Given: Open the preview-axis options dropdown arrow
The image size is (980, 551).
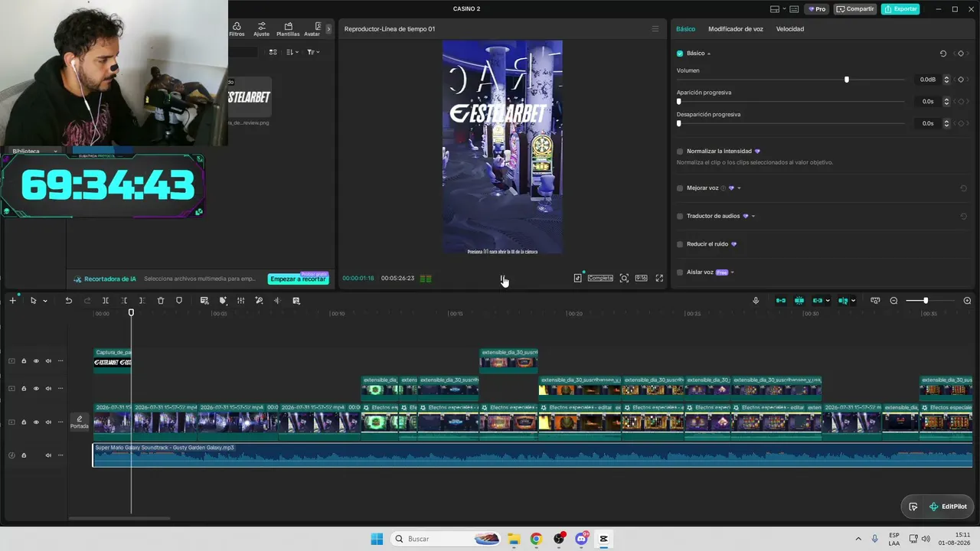Looking at the screenshot, I should pos(853,301).
